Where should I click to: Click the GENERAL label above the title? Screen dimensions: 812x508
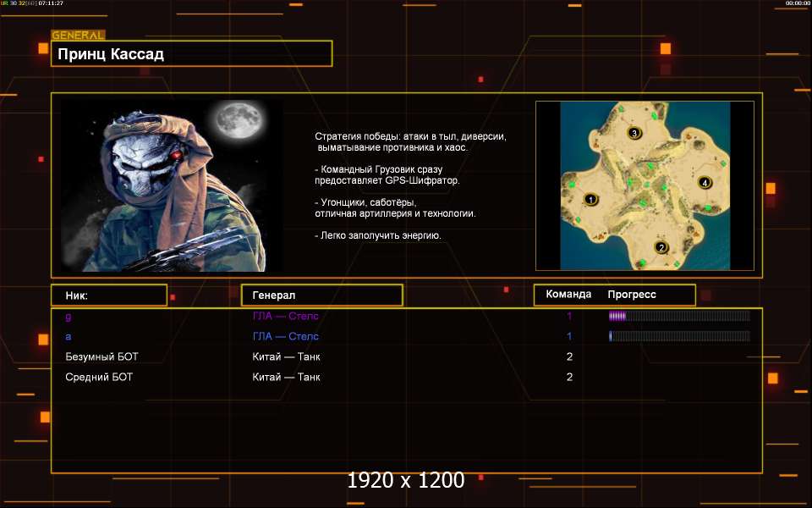[x=78, y=36]
